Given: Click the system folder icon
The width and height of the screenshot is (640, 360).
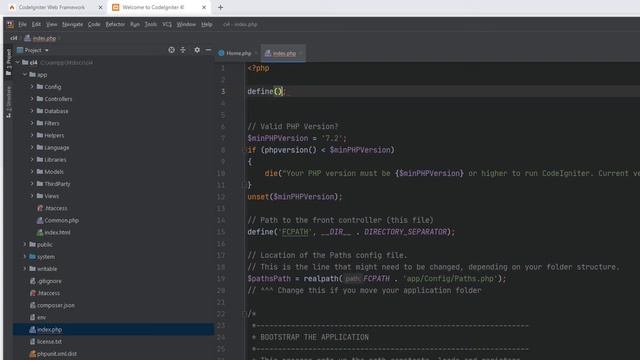Looking at the screenshot, I should point(33,257).
